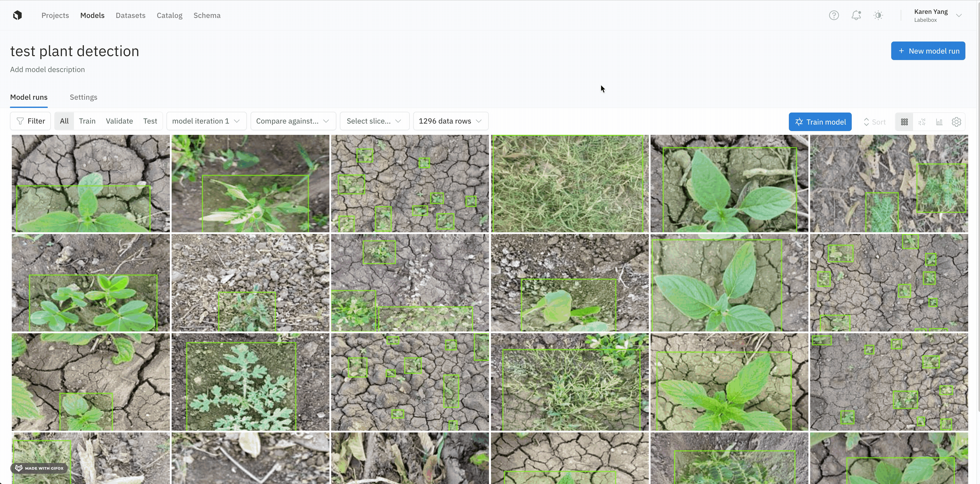Select the Train split filter

coord(87,121)
